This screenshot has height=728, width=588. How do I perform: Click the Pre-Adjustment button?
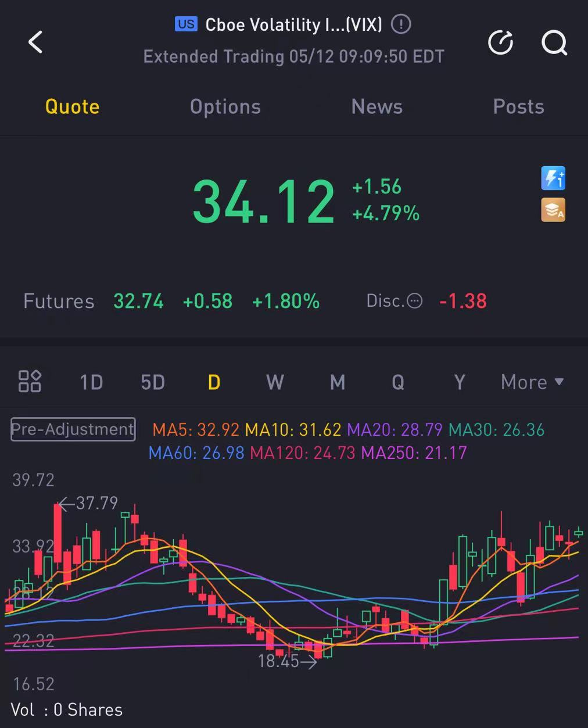click(73, 429)
